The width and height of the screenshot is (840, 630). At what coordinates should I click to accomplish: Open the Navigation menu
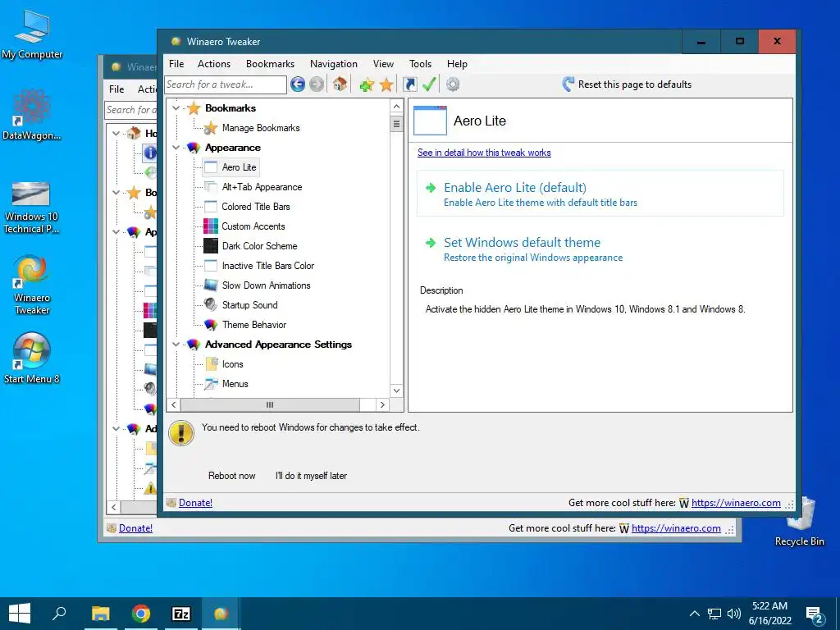[333, 64]
